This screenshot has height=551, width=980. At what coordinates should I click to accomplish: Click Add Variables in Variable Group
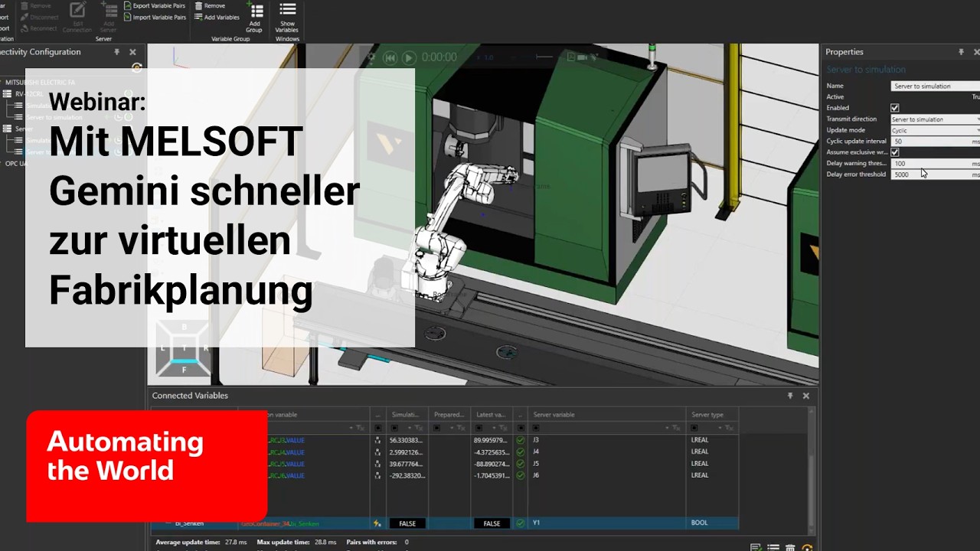[217, 17]
